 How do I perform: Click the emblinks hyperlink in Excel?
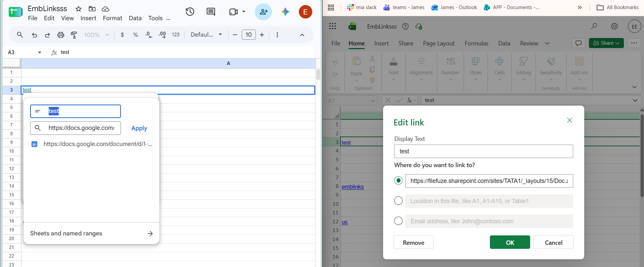[353, 187]
